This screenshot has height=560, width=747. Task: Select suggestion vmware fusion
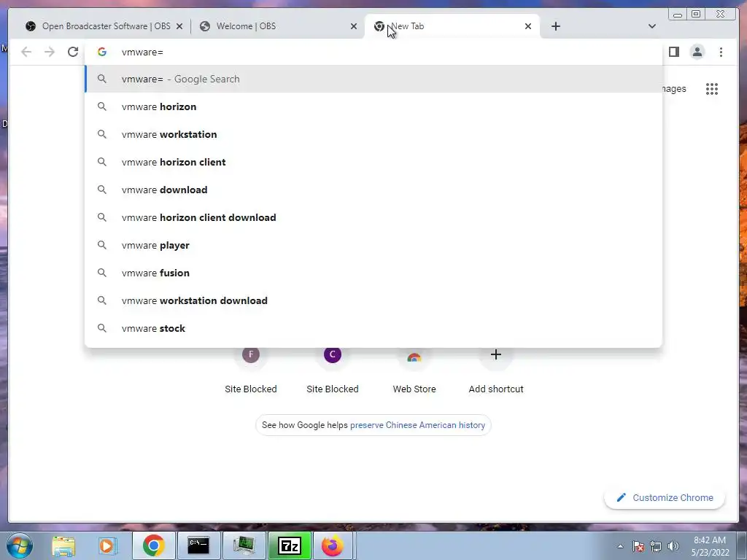(373, 273)
